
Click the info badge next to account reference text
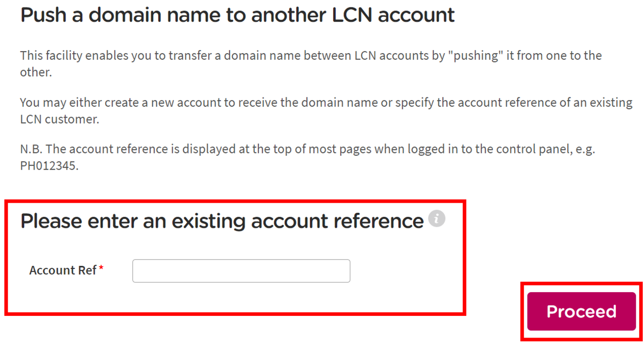(436, 218)
